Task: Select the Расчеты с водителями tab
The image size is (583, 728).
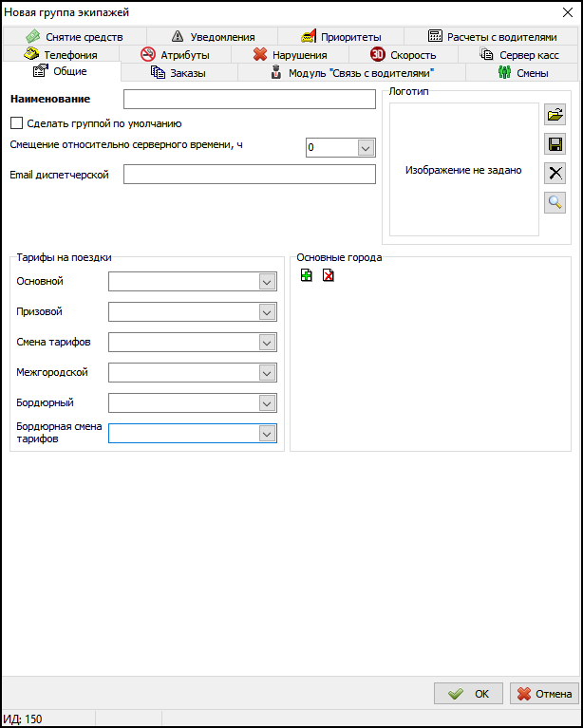Action: point(492,37)
